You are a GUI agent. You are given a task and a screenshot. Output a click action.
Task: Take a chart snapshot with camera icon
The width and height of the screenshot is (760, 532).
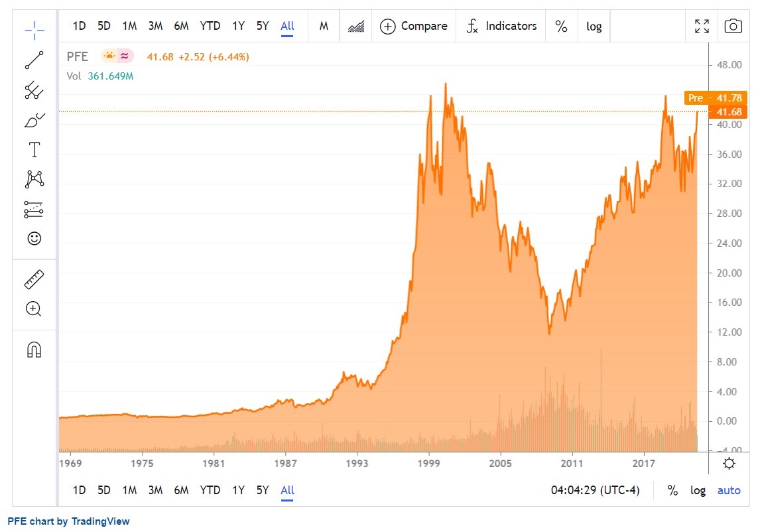(x=733, y=26)
